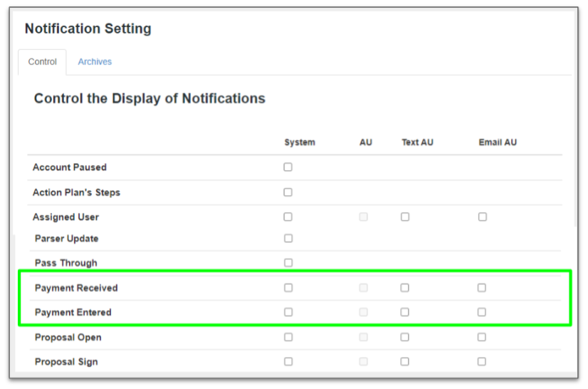Click the AU checkbox for Payment Received
The height and width of the screenshot is (389, 588).
pyautogui.click(x=363, y=288)
